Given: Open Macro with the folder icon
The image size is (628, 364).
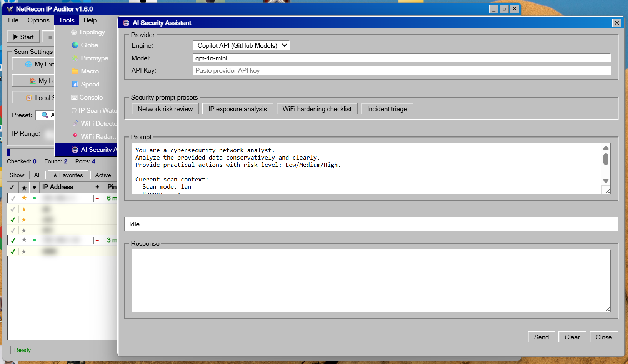Looking at the screenshot, I should pos(86,71).
